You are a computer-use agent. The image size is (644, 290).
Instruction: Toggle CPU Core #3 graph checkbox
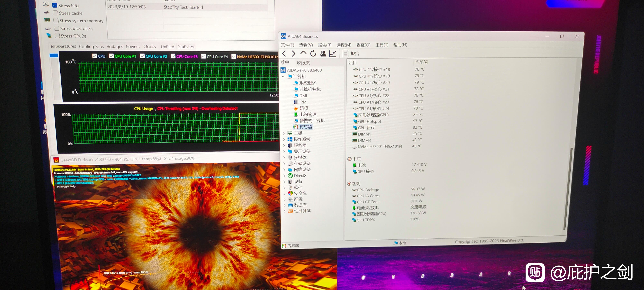click(x=173, y=56)
